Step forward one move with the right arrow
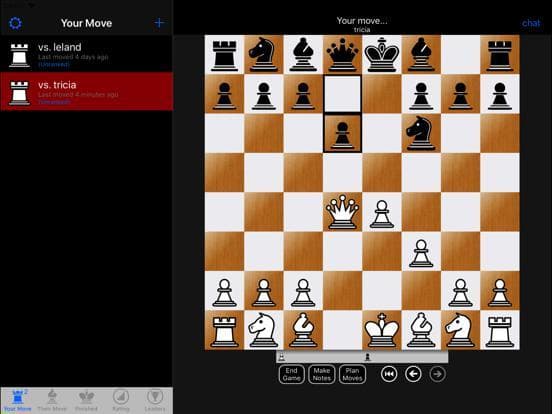552x414 pixels. [438, 374]
